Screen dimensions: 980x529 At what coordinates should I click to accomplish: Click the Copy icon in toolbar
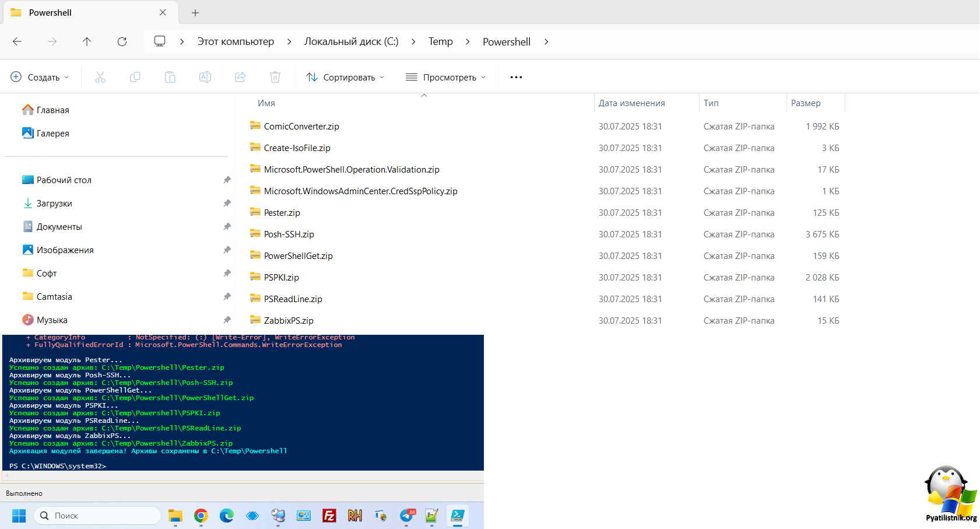point(135,77)
